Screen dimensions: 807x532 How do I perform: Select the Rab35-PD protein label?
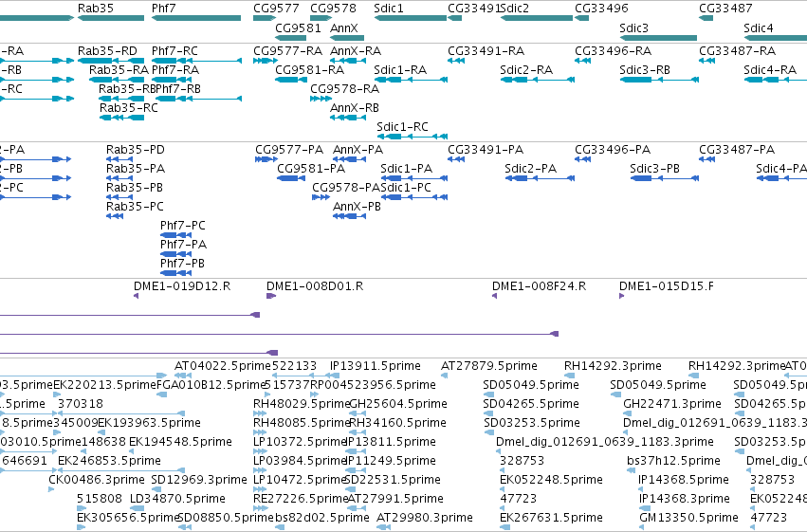pyautogui.click(x=136, y=150)
